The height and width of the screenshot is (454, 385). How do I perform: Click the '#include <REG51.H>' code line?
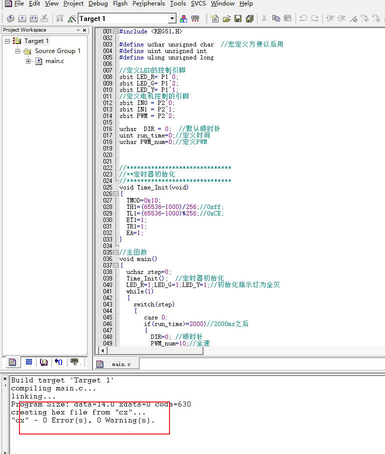(151, 31)
